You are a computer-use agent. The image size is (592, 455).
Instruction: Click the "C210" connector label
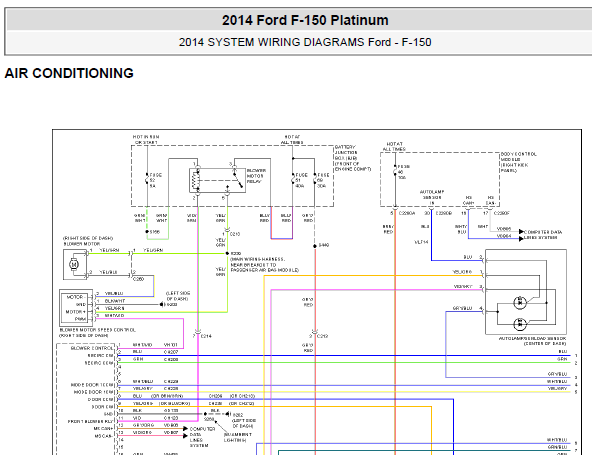pos(235,234)
